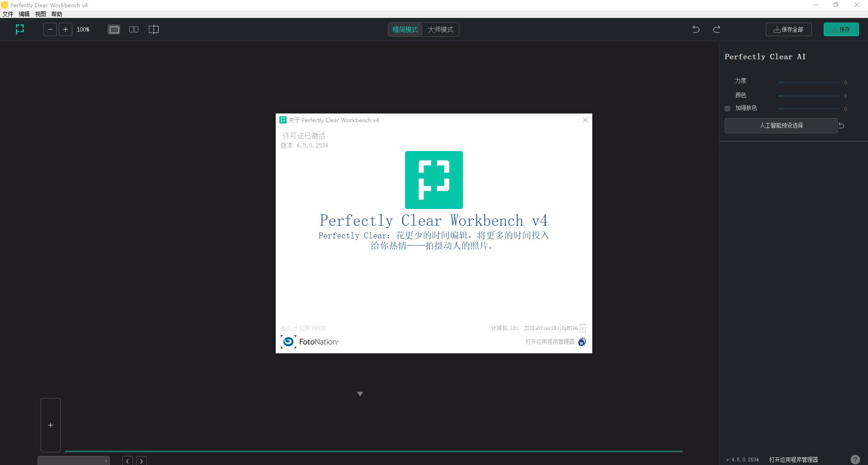Click the 许可证已激活 license status text
The height and width of the screenshot is (465, 868).
pos(304,136)
